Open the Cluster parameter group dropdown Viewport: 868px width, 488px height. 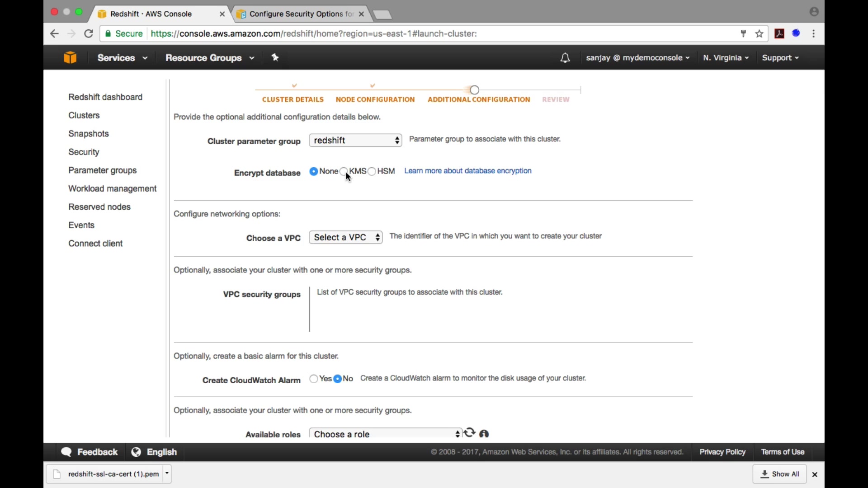(x=356, y=141)
